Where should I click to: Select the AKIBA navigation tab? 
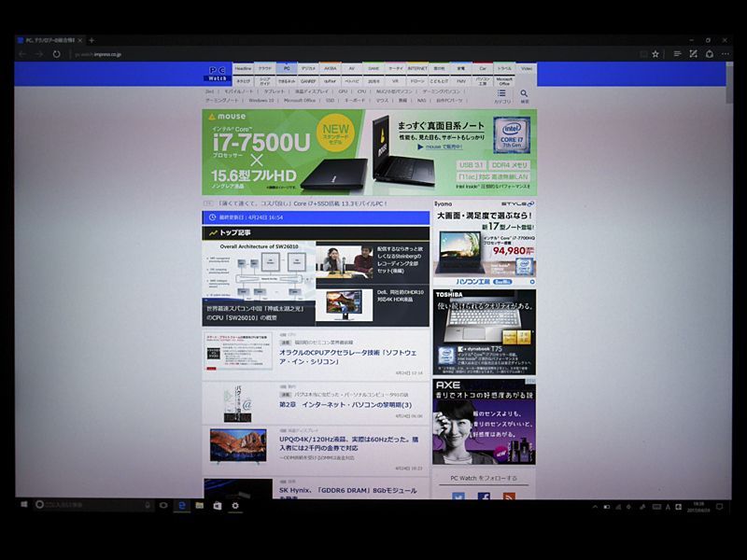331,68
